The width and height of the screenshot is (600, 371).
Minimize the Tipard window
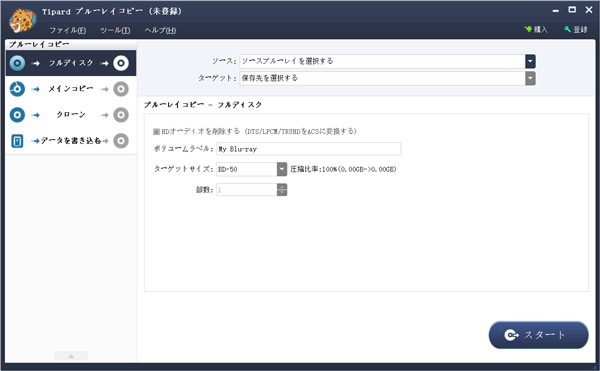pos(556,11)
